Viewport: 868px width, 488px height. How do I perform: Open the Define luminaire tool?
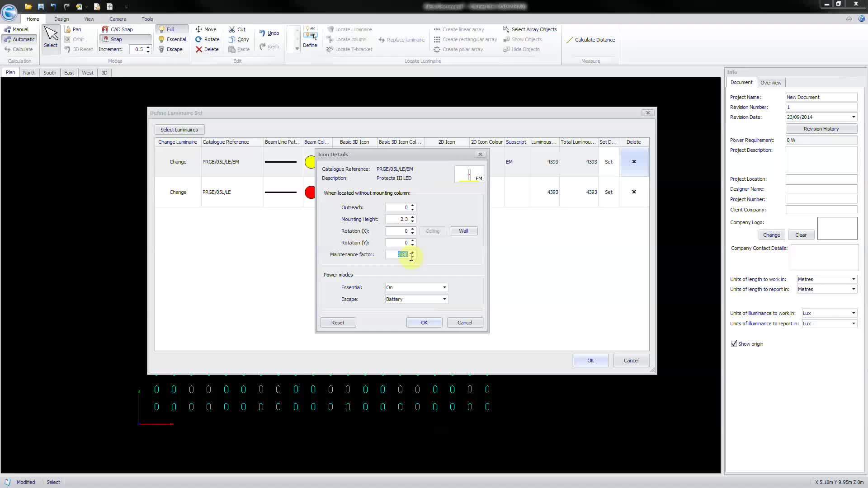pos(310,37)
